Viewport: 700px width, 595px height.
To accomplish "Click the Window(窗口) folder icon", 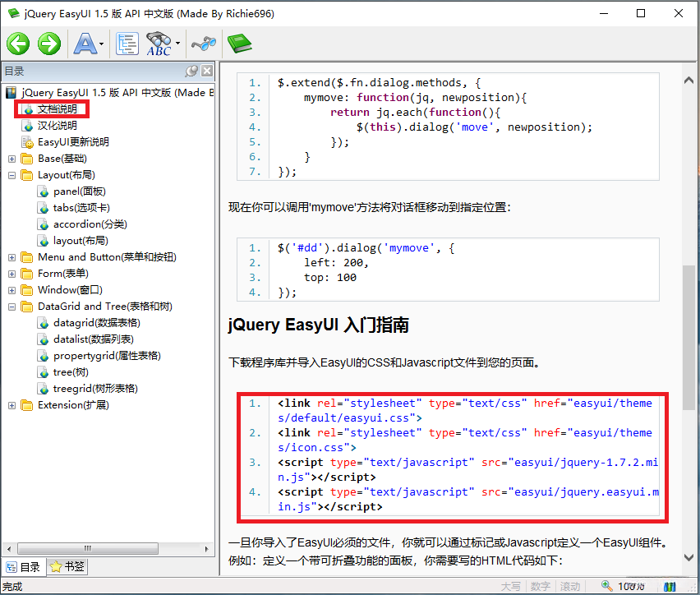I will [x=27, y=290].
